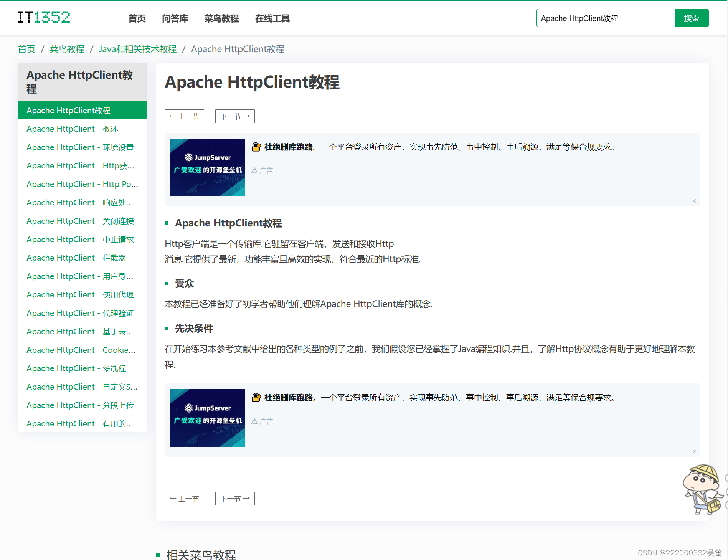728x560 pixels.
Task: Open sidebar item Apache HttpClient - 使用代理
Action: (83, 295)
